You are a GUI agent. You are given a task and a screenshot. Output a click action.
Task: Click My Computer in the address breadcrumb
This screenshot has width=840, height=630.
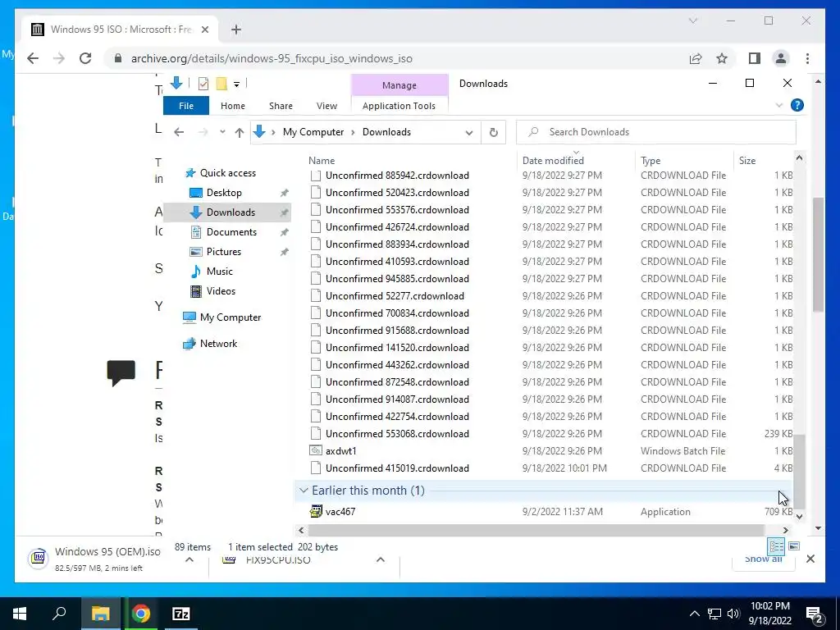click(313, 132)
